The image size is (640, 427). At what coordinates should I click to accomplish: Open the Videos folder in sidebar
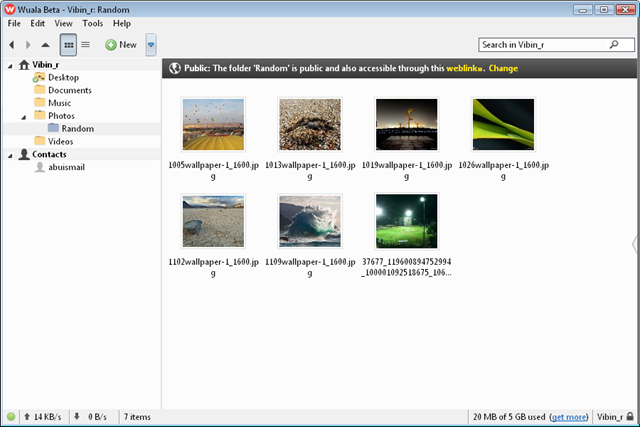[x=60, y=141]
